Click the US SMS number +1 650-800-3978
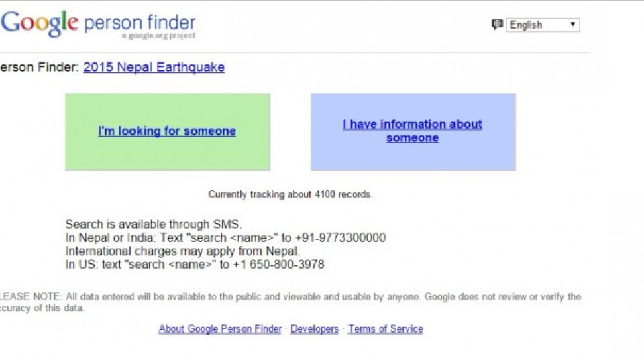Viewport: 644px width, 362px height. click(278, 265)
